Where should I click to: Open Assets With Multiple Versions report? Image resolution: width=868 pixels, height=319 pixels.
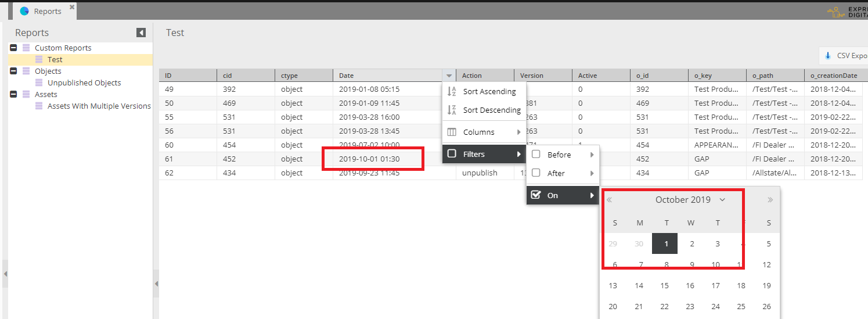click(99, 106)
